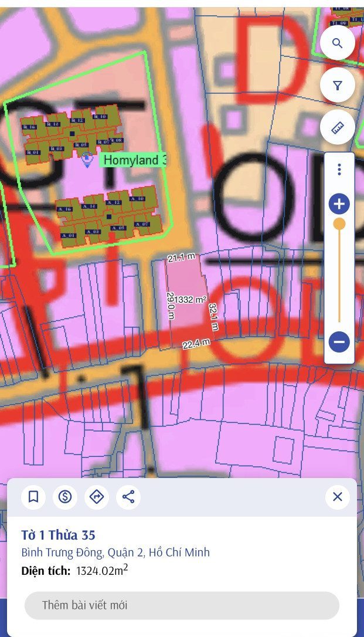The height and width of the screenshot is (637, 364).
Task: Zoom in with the plus button
Action: (x=339, y=204)
